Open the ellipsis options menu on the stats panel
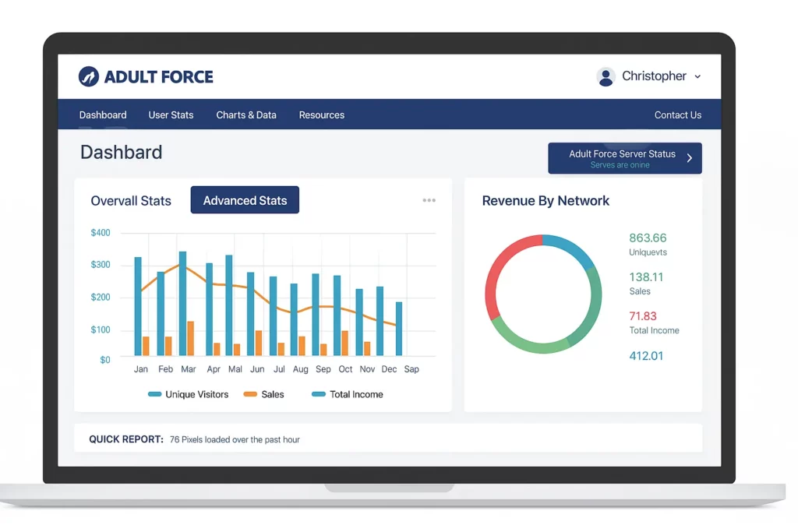 [429, 200]
